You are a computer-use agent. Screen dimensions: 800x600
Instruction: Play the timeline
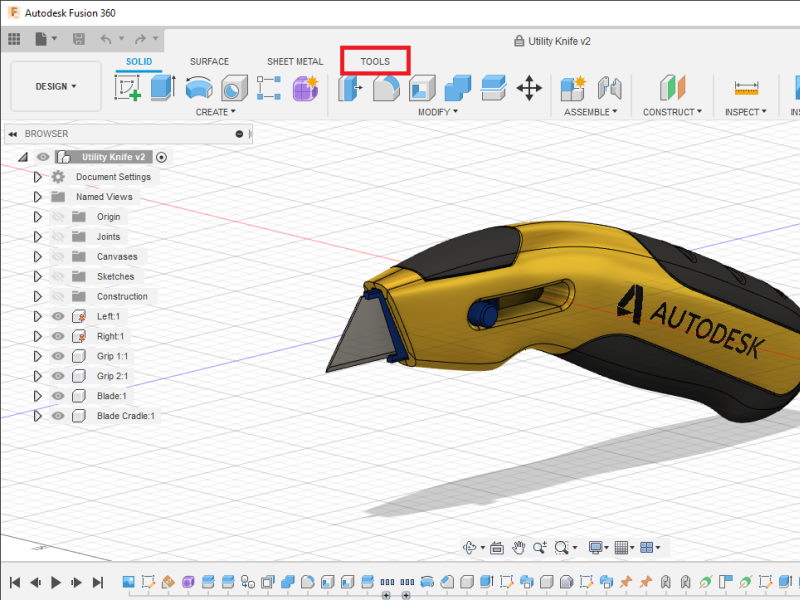(56, 582)
